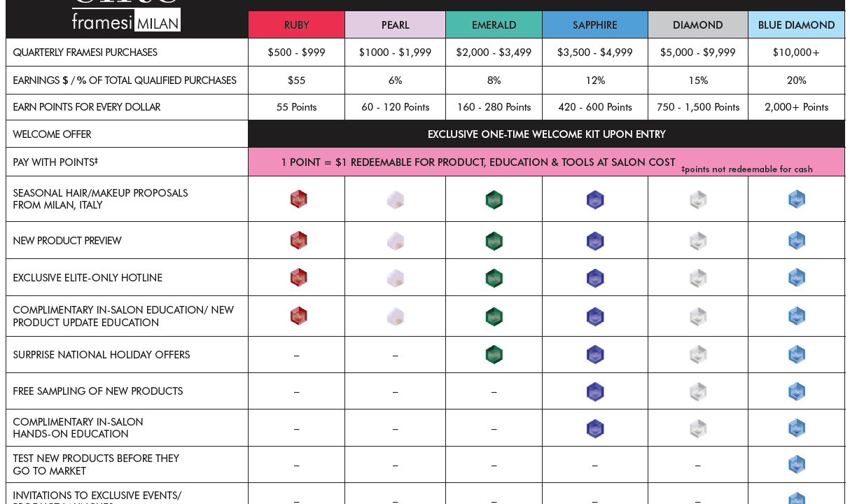This screenshot has width=850, height=504.
Task: Click the Sapphire gem in Exclusive Elite-Only Hotline row
Action: [x=595, y=278]
